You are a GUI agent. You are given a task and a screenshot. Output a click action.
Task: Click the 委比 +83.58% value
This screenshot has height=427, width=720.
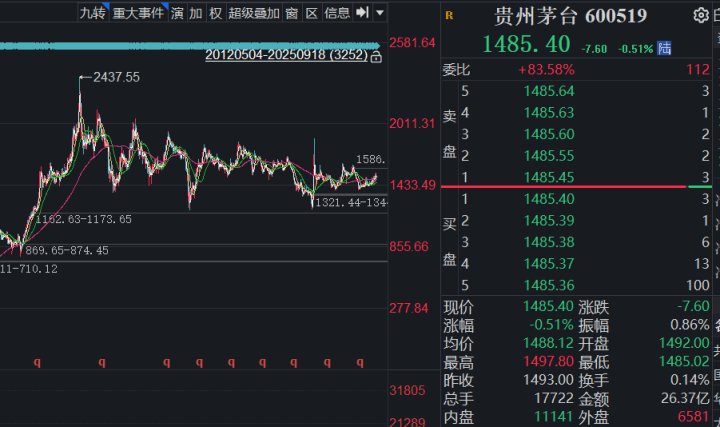click(546, 70)
